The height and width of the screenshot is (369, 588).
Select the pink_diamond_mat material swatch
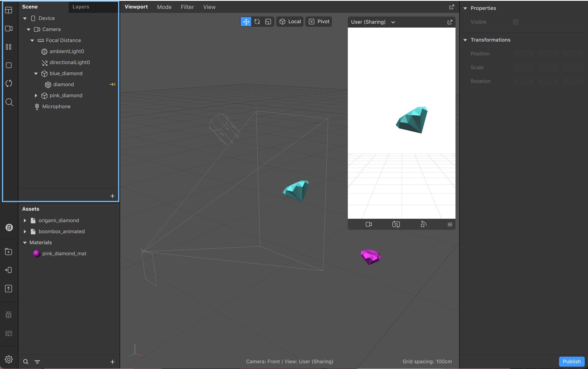click(x=37, y=253)
